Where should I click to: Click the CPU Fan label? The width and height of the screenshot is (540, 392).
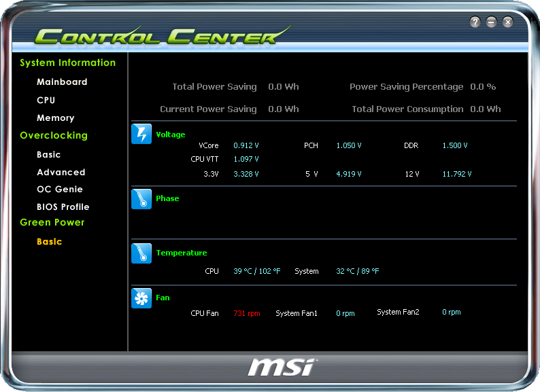tap(205, 313)
